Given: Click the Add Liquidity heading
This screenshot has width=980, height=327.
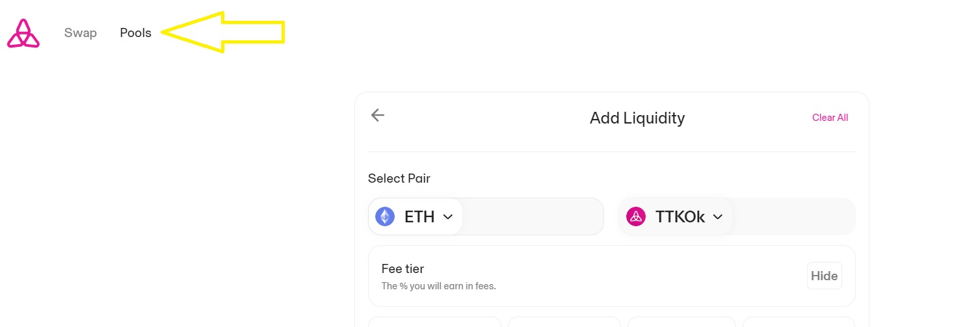Looking at the screenshot, I should [637, 118].
